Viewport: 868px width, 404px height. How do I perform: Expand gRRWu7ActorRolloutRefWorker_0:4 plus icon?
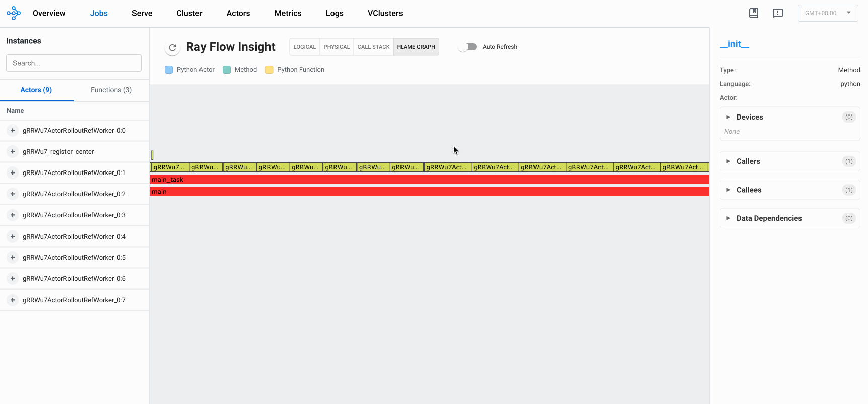point(13,236)
